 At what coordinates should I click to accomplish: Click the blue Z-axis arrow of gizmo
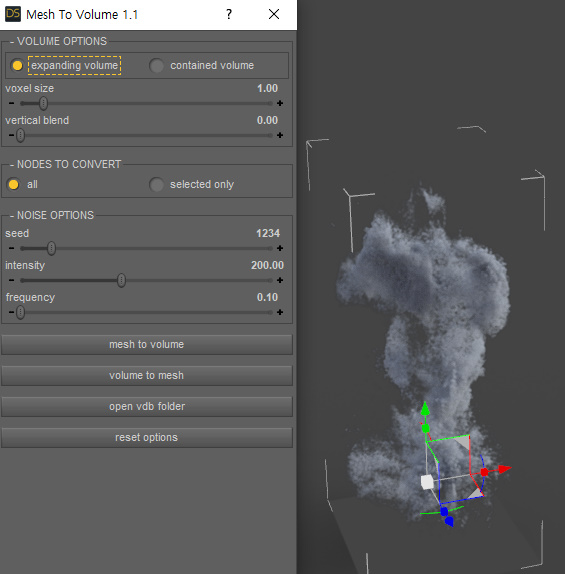click(x=449, y=521)
